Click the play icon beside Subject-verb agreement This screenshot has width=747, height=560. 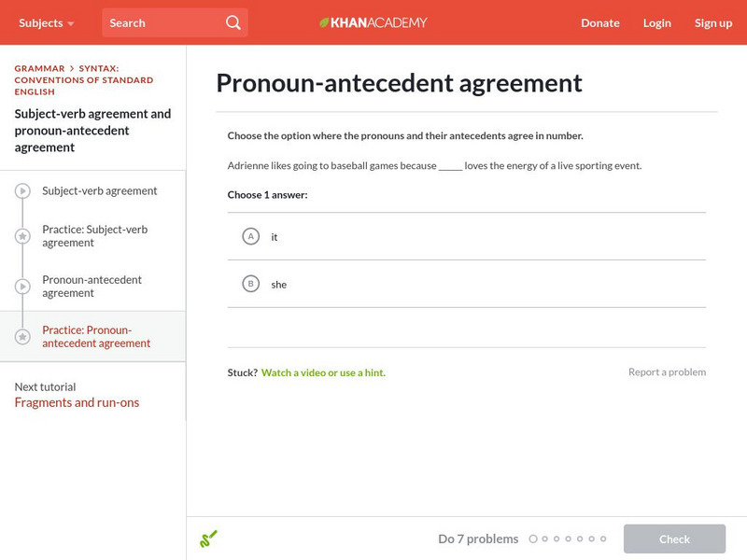22,191
